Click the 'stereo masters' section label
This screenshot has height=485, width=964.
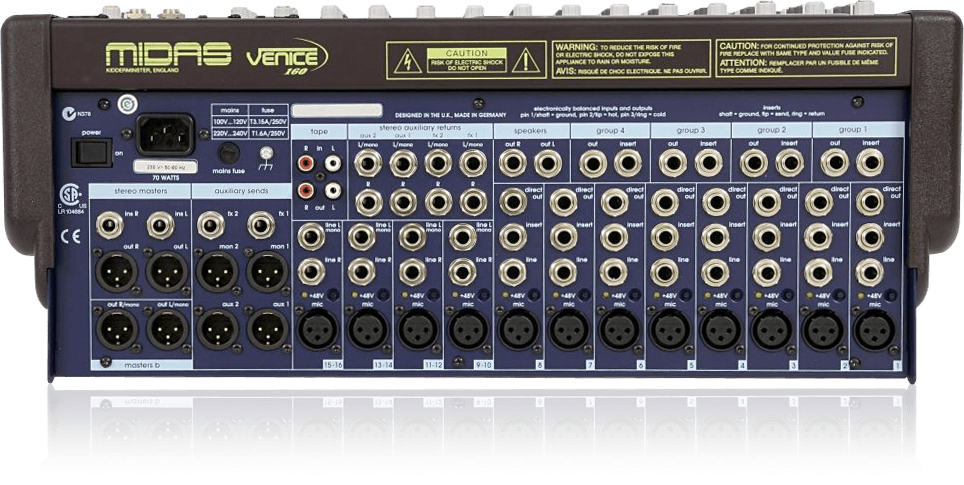pos(140,191)
